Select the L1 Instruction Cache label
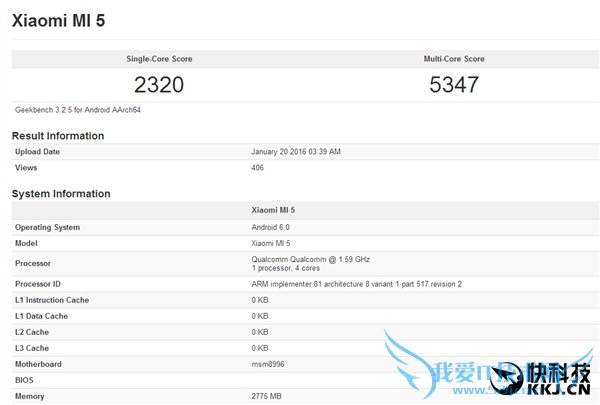Viewport: 600px width, 405px height. (52, 300)
